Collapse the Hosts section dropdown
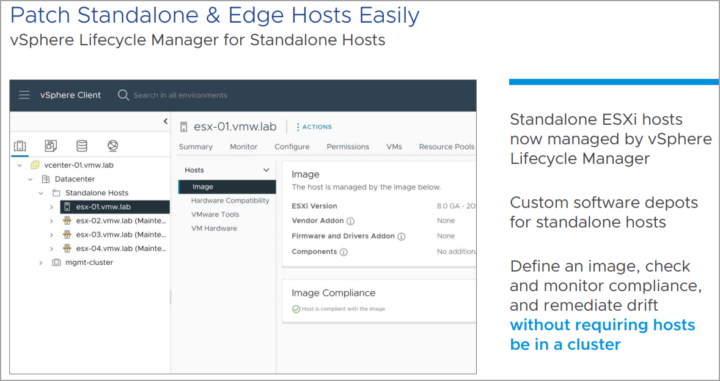The image size is (720, 381). click(266, 170)
